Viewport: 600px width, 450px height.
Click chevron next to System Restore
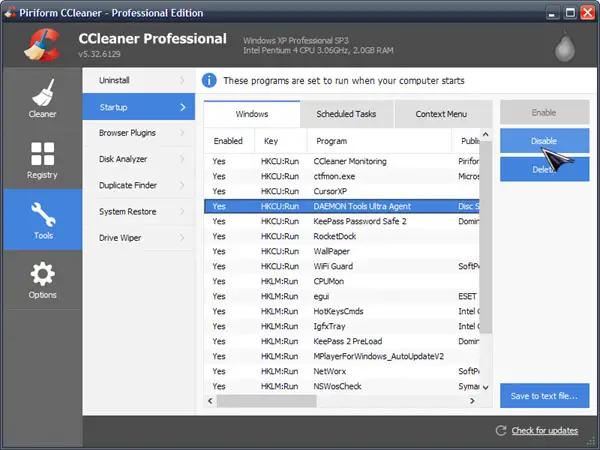pyautogui.click(x=182, y=212)
